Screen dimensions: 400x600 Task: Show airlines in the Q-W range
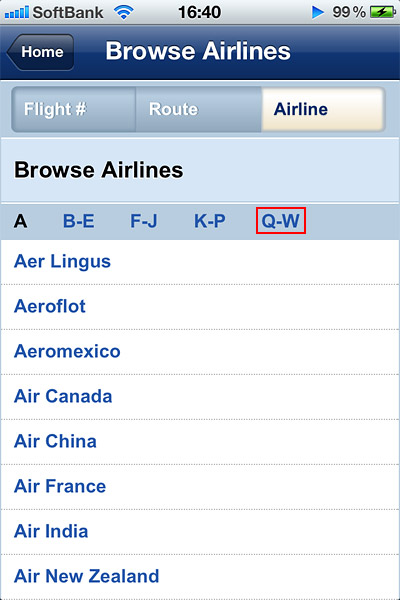click(x=281, y=220)
